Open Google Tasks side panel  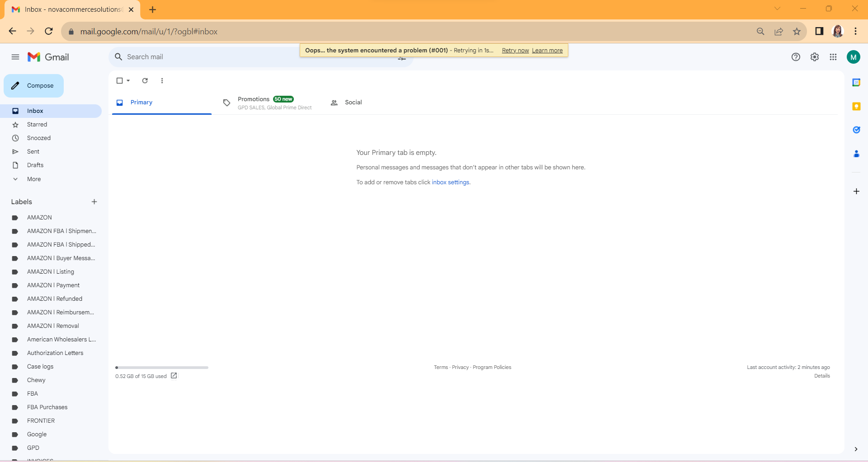pos(856,130)
